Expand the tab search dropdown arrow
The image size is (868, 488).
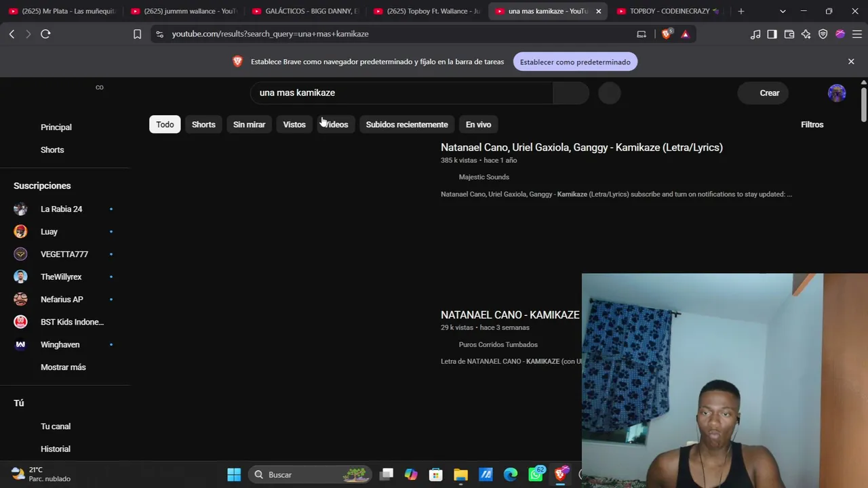(783, 11)
